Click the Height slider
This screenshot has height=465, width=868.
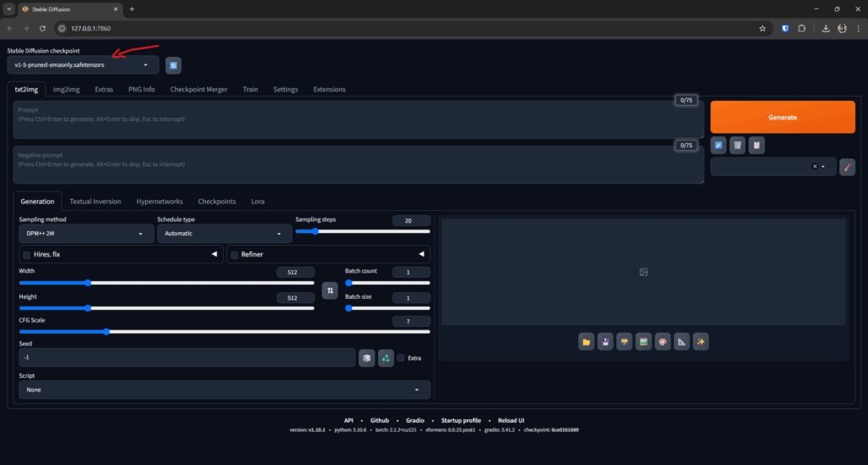tap(167, 308)
